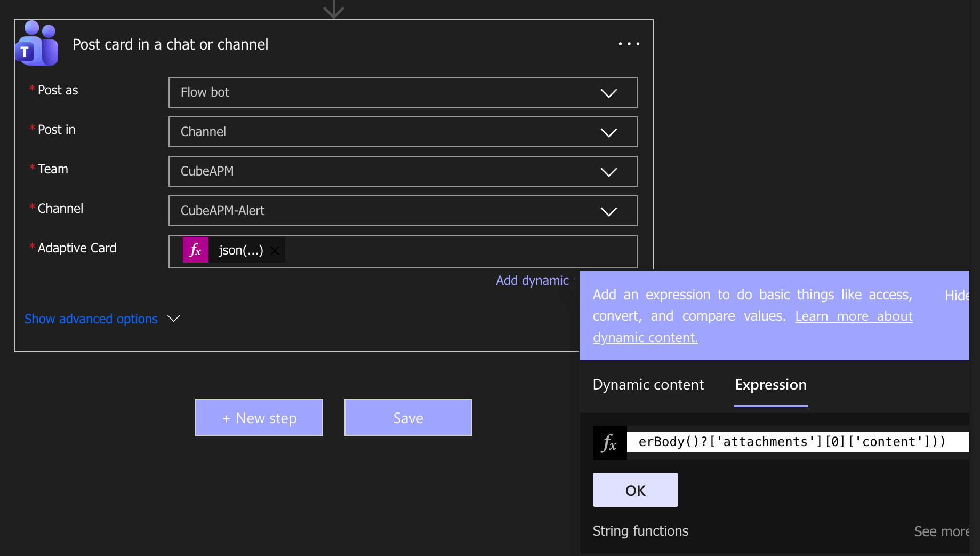Open the Learn more about dynamic content link
The width and height of the screenshot is (980, 556).
[x=853, y=316]
